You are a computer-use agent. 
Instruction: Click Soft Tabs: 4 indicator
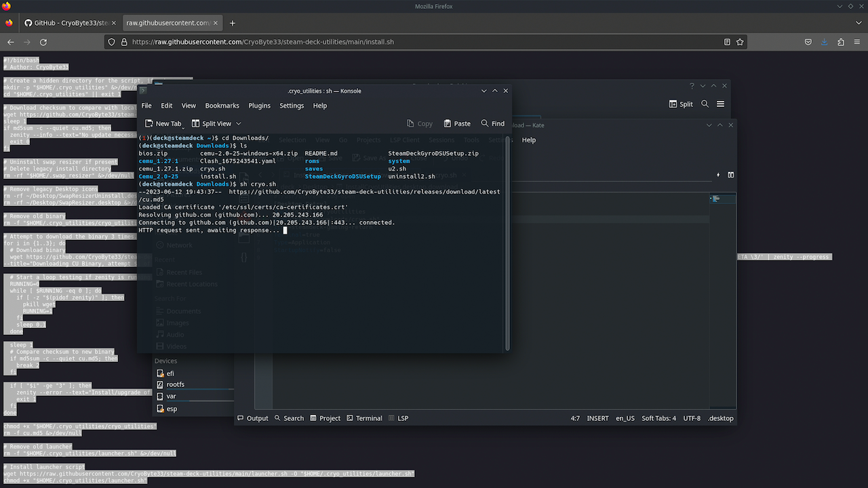(x=658, y=418)
